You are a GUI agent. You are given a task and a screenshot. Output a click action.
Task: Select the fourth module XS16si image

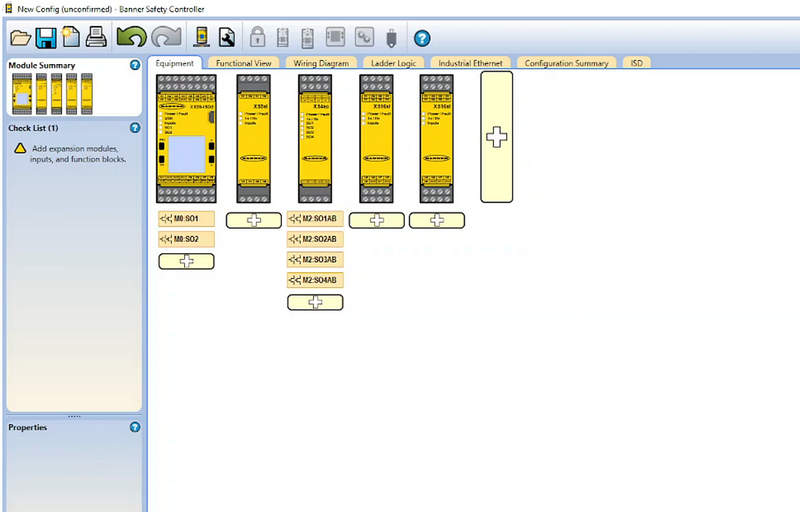tap(377, 139)
